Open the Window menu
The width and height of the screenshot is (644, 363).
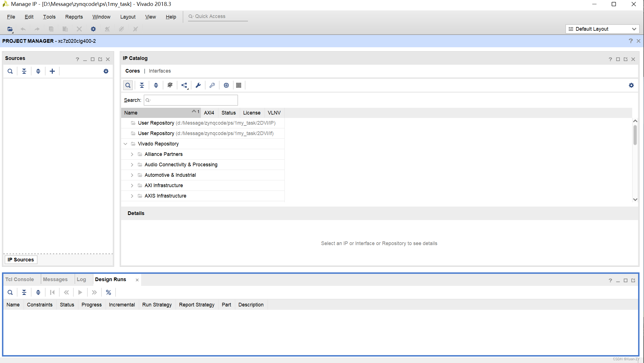101,17
